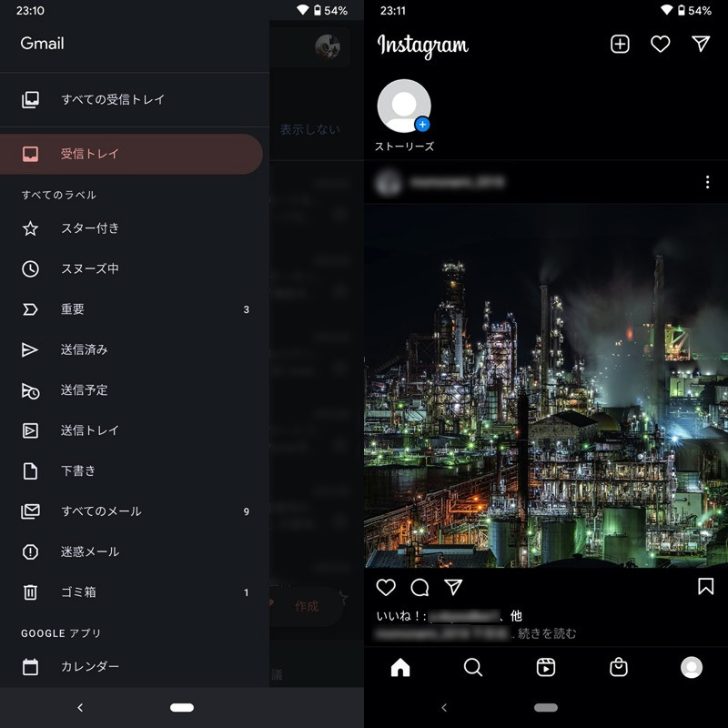
Task: Like the factory night photo post
Action: pyautogui.click(x=386, y=587)
